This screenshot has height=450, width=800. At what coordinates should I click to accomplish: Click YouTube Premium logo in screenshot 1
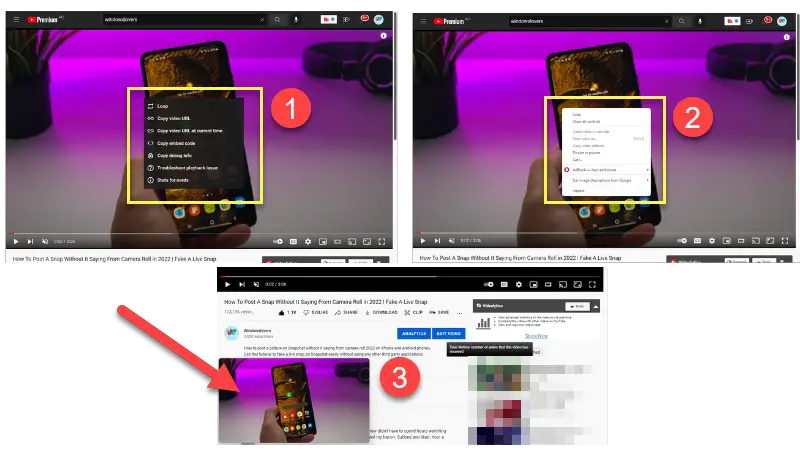[x=45, y=19]
